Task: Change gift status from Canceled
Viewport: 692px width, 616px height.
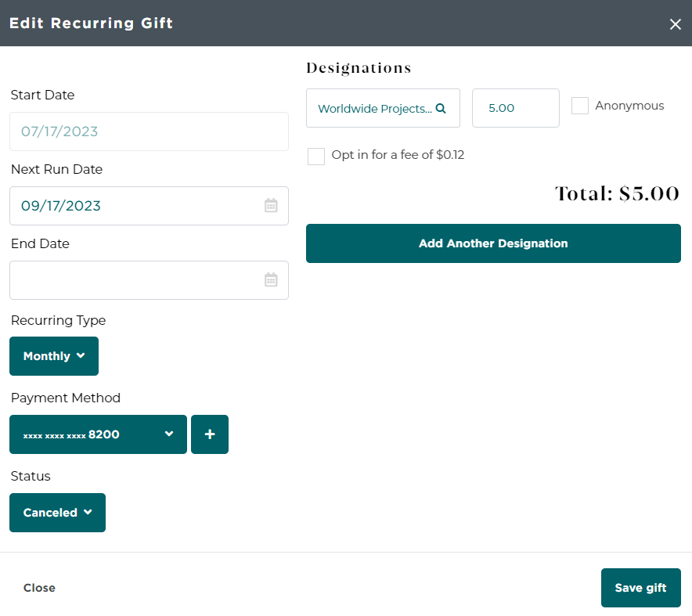Action: point(57,513)
